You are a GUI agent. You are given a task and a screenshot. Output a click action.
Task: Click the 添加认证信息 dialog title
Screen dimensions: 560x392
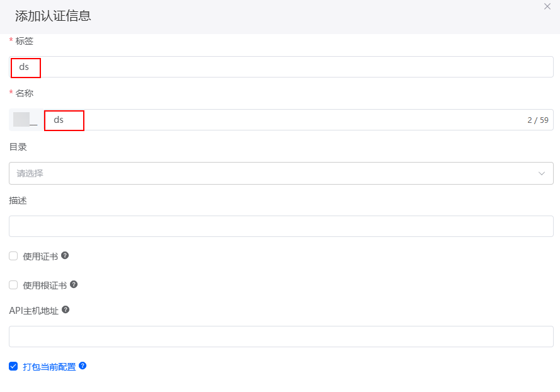(x=53, y=16)
